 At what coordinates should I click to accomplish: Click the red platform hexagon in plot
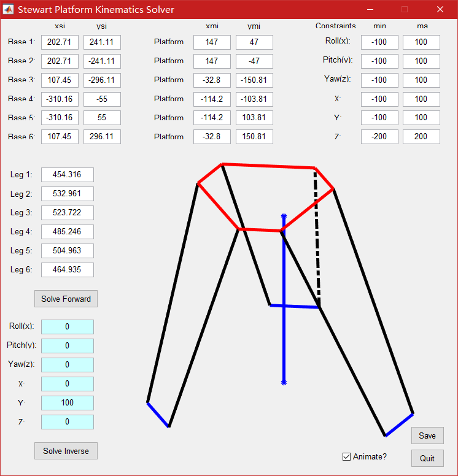coord(268,166)
